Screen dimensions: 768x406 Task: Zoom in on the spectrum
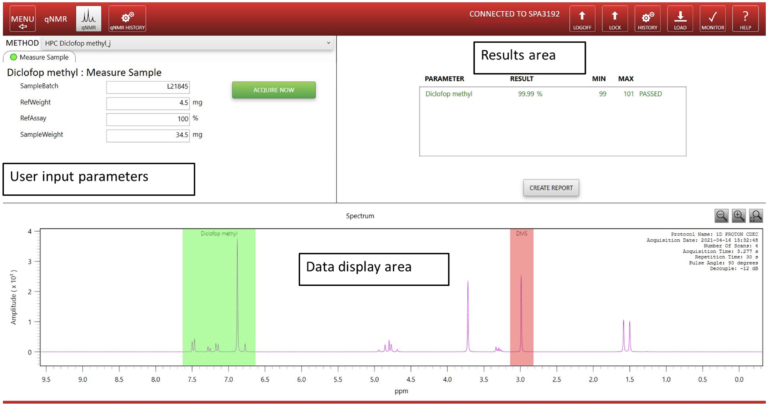(739, 216)
